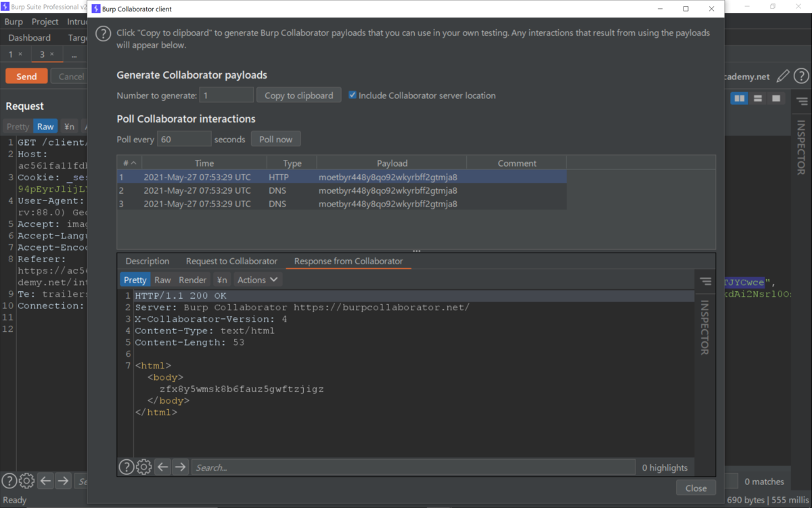Expand the INSPECTOR side panel in Collaborator response
Viewport: 812px width, 508px height.
(x=704, y=328)
